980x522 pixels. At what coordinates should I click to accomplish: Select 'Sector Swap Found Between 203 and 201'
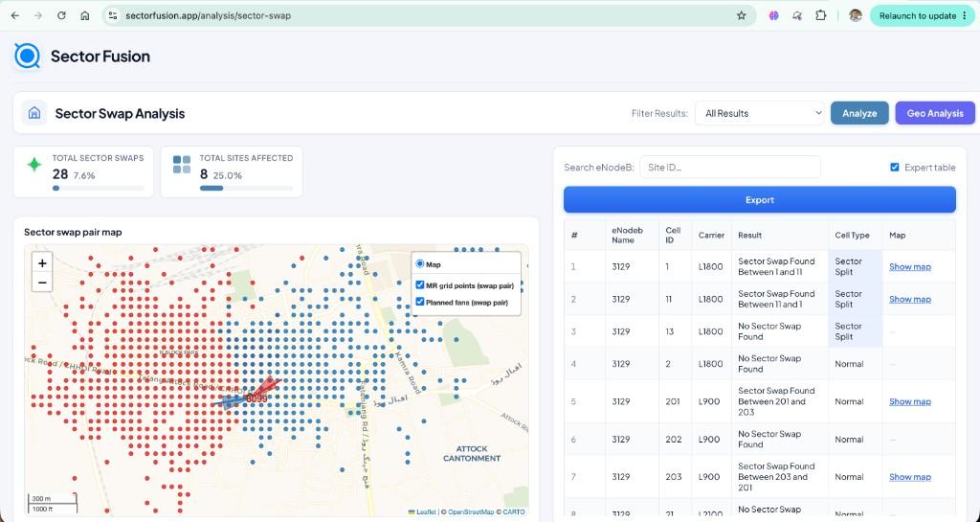(776, 476)
